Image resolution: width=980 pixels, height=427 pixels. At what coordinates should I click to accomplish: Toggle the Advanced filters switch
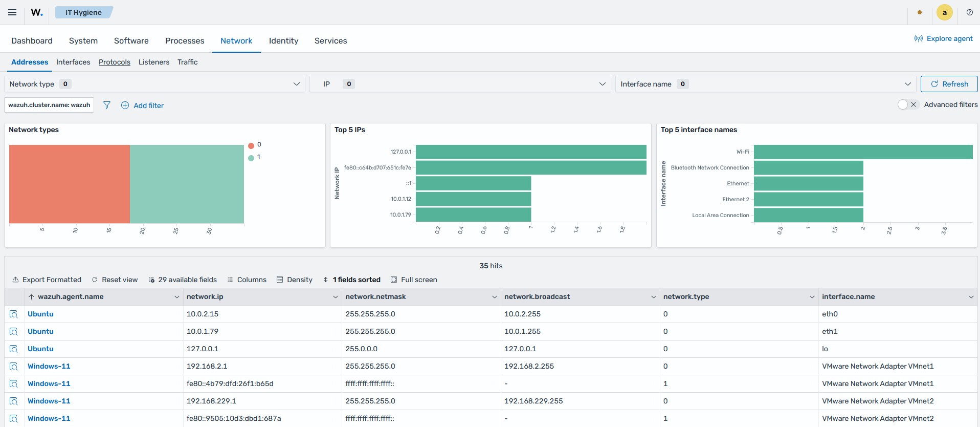click(x=908, y=104)
